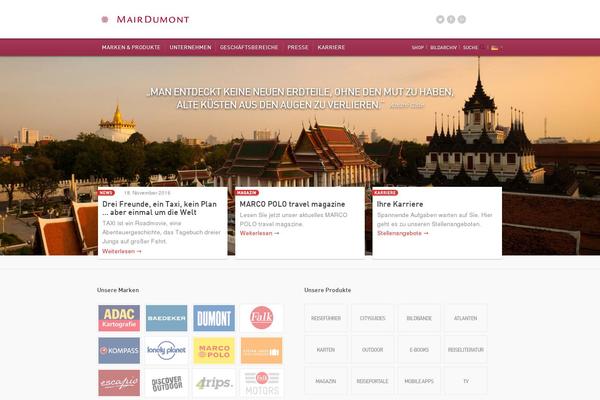
Task: Select the Baedeker brand logo
Action: click(x=166, y=318)
